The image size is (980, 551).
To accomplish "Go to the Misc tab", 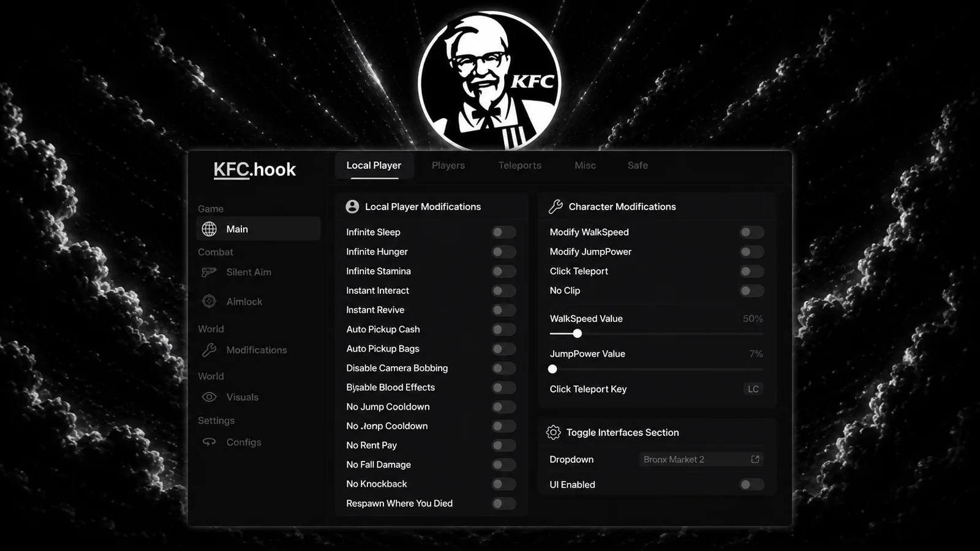I will point(585,165).
